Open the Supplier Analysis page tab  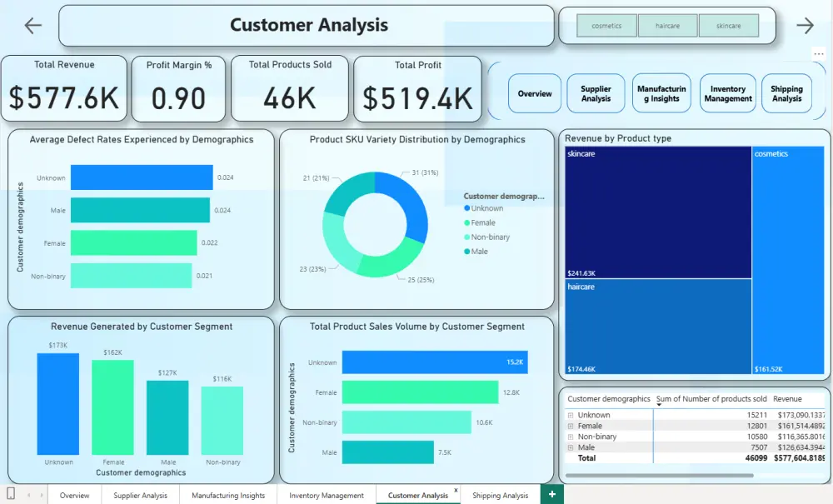140,495
